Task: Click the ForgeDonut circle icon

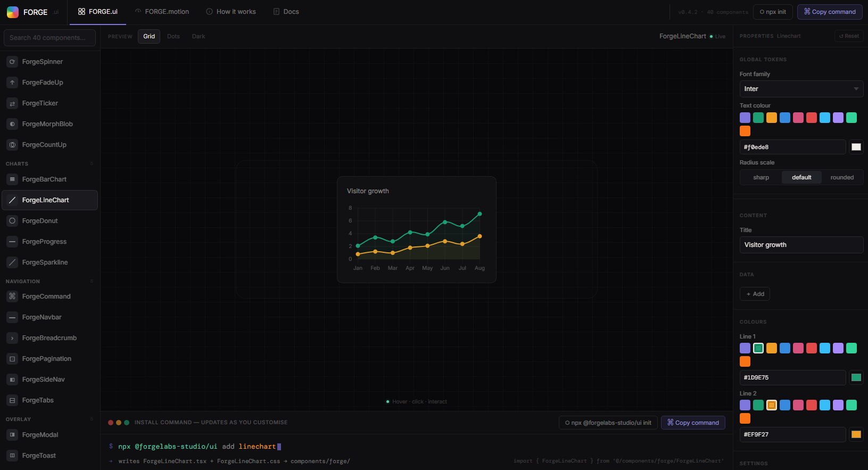Action: [12, 221]
